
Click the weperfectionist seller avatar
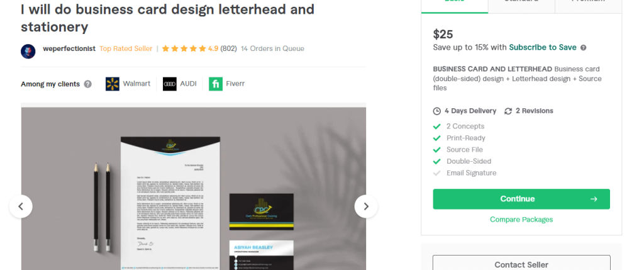[28, 52]
